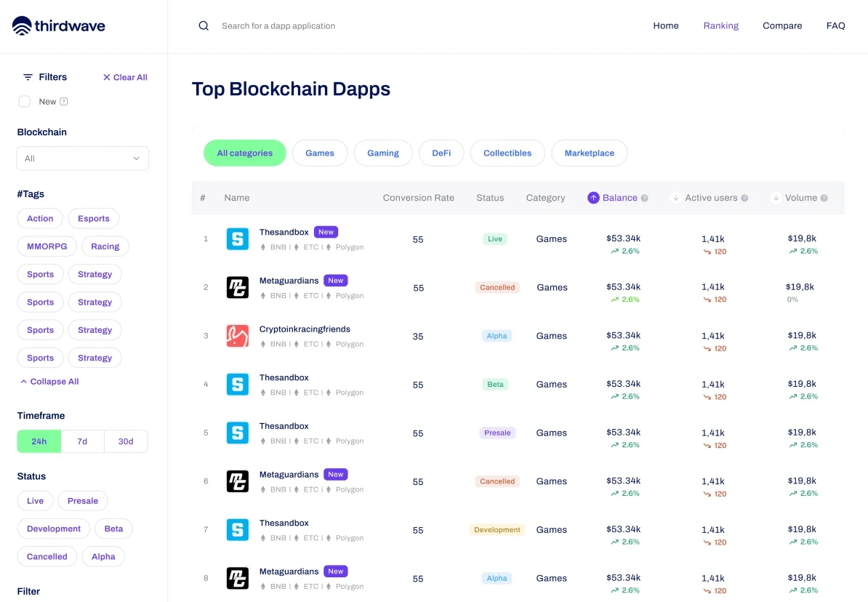
Task: Clear all filters with Clear All
Action: point(125,77)
